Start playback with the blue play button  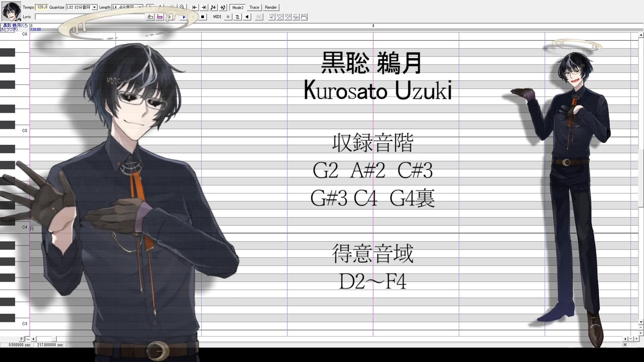[x=184, y=17]
